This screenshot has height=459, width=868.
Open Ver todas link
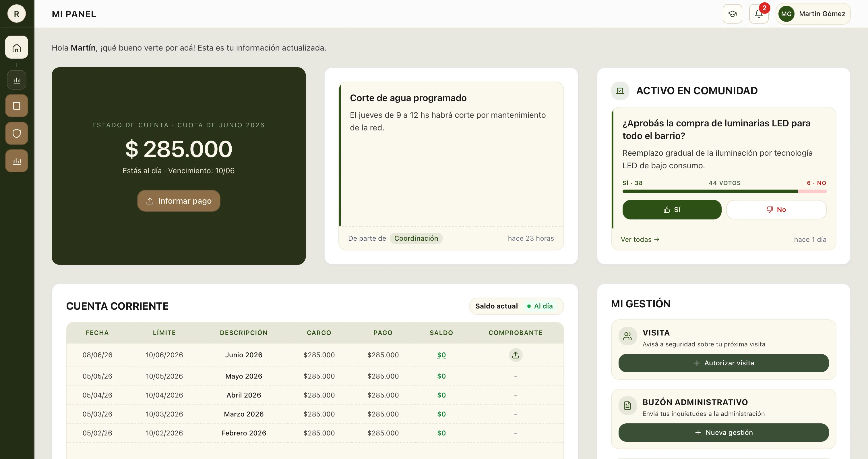click(x=640, y=240)
